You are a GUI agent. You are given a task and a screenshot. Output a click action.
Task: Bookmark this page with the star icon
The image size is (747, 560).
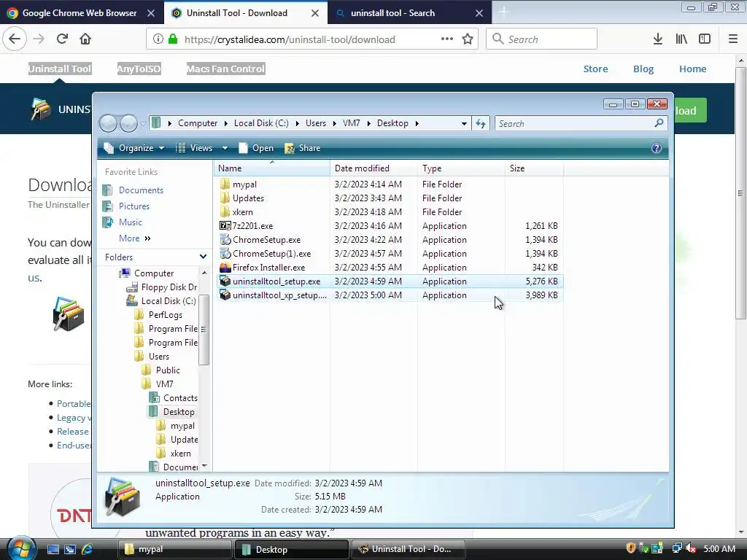[x=468, y=39]
